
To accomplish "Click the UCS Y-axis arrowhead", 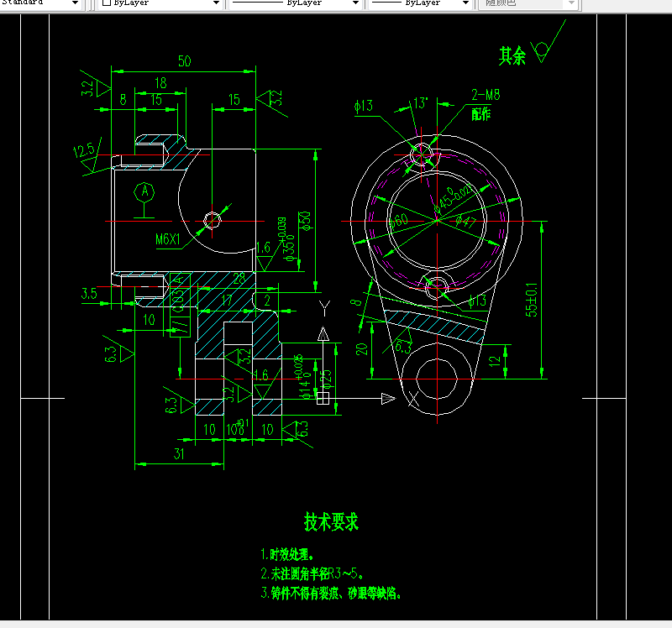I will [x=323, y=334].
